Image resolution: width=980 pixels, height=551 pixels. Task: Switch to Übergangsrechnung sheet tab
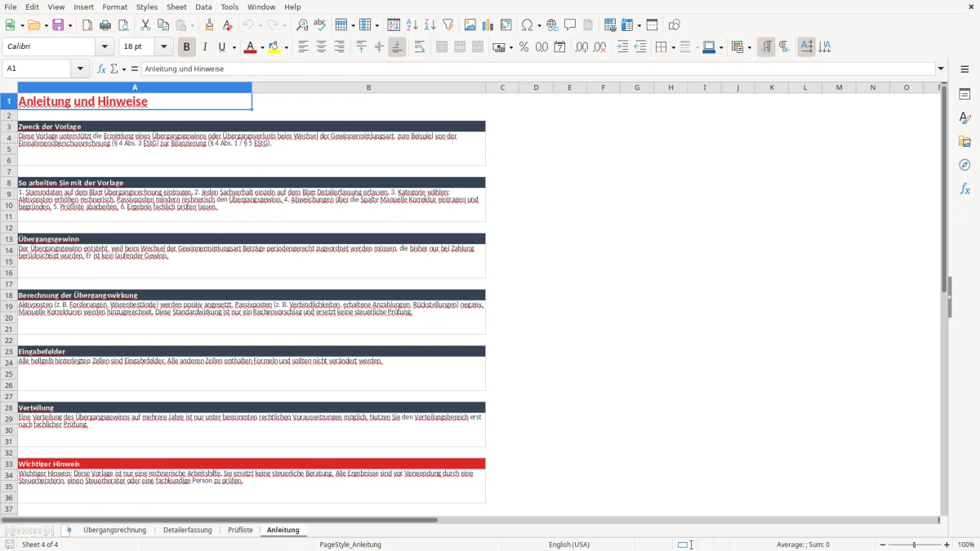(x=114, y=530)
